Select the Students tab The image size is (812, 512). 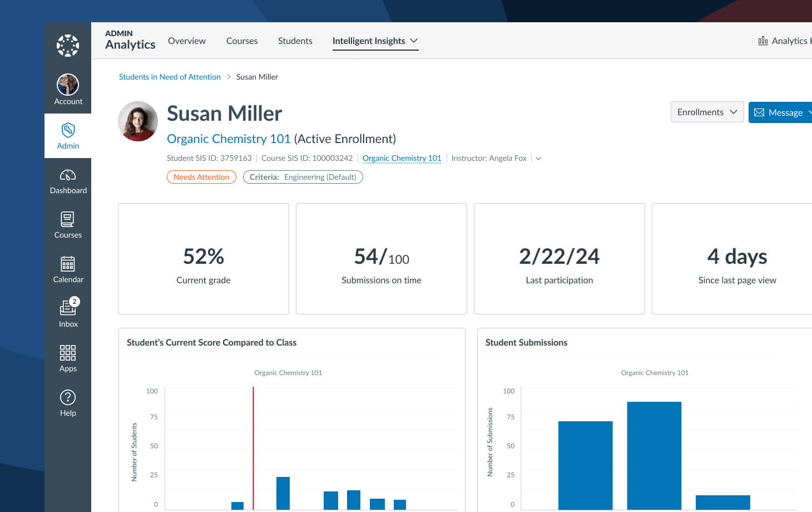pos(295,41)
